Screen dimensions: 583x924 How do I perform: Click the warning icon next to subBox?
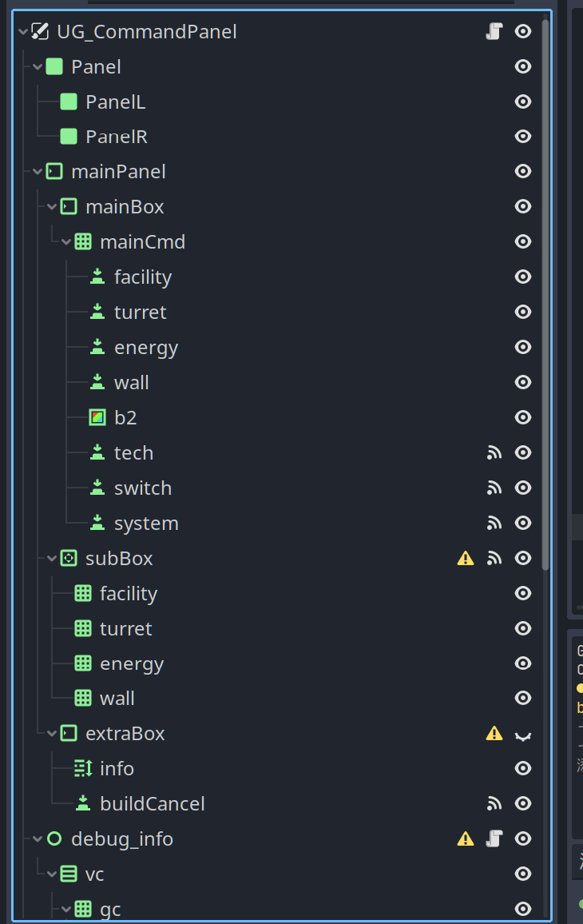click(465, 558)
